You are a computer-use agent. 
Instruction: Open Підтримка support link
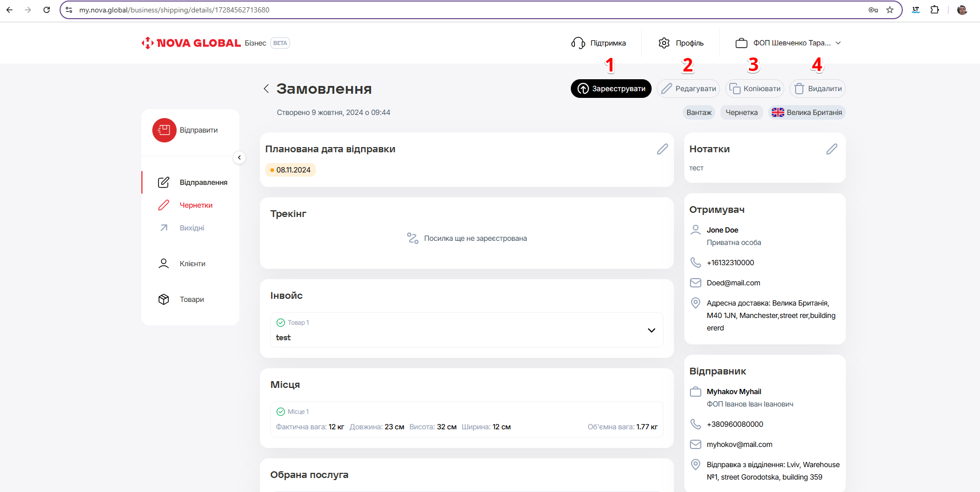[599, 43]
